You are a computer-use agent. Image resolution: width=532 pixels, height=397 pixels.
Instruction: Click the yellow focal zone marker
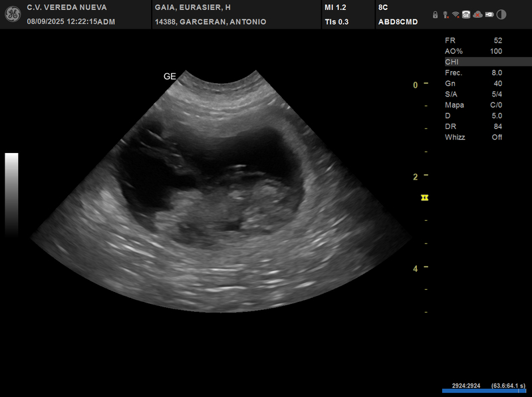click(x=425, y=198)
